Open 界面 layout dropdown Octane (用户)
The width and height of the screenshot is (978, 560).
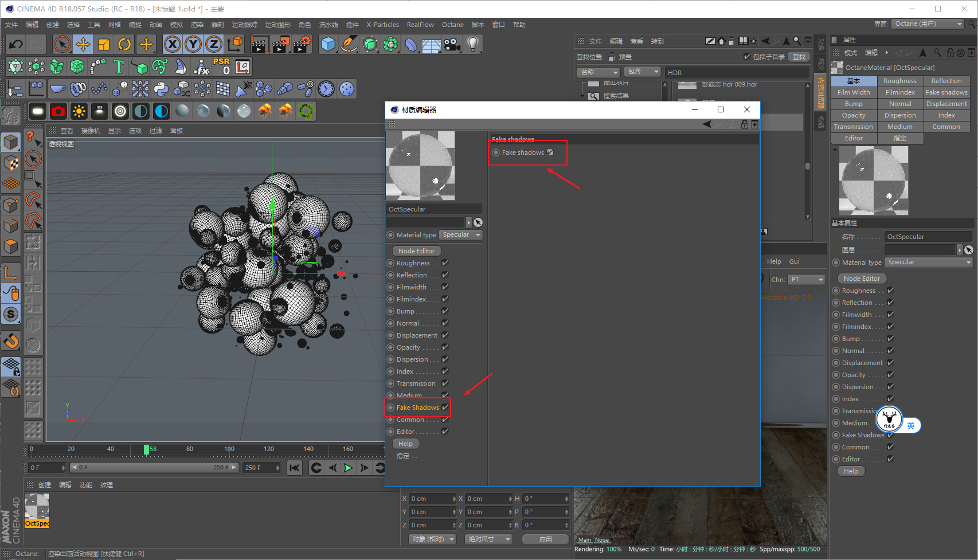point(928,24)
